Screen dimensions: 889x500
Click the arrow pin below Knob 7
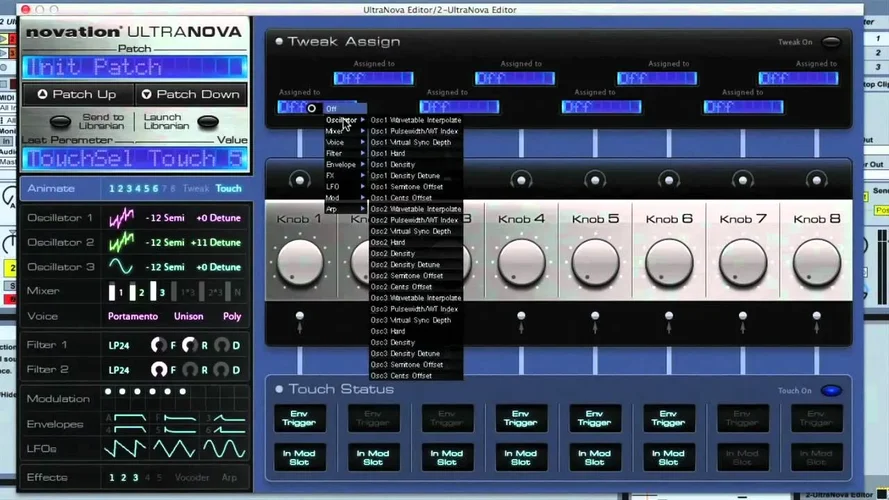pyautogui.click(x=743, y=321)
